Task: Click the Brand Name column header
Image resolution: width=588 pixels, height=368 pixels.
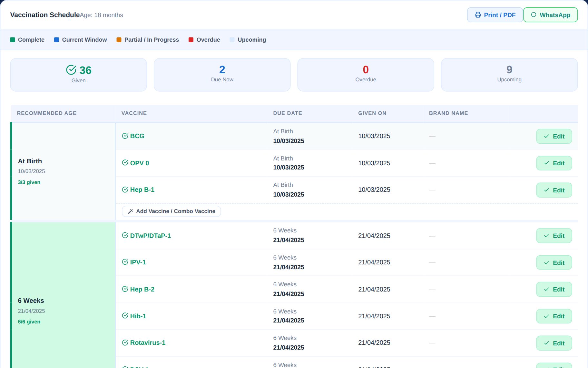Action: coord(448,113)
